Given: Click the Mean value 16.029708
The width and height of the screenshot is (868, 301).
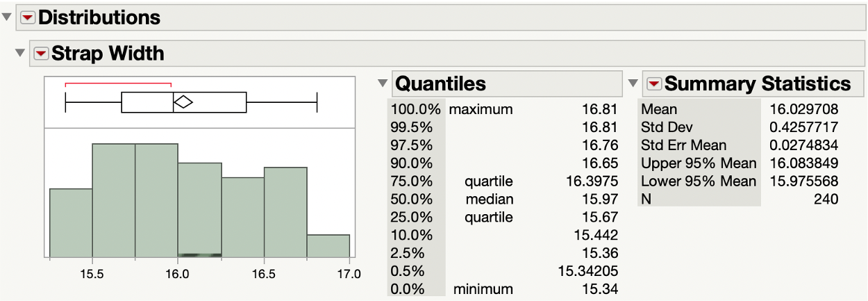Looking at the screenshot, I should tap(803, 109).
